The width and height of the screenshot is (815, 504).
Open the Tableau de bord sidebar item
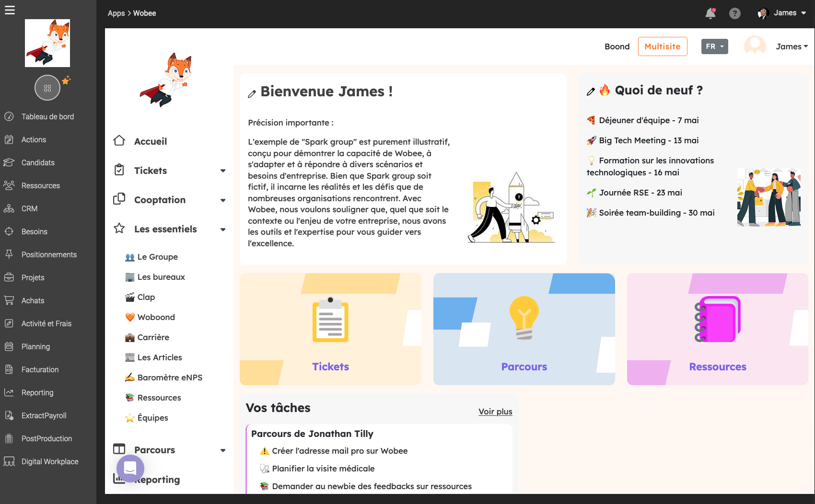pyautogui.click(x=47, y=116)
